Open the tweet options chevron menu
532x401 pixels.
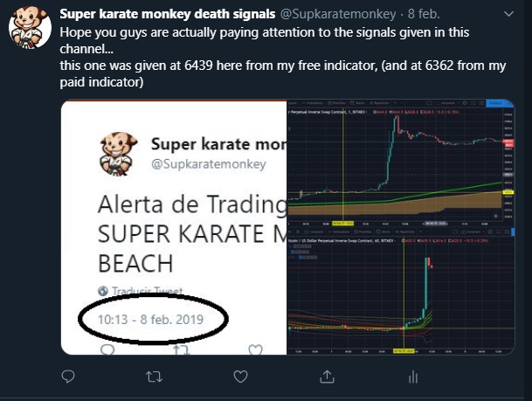coord(508,14)
